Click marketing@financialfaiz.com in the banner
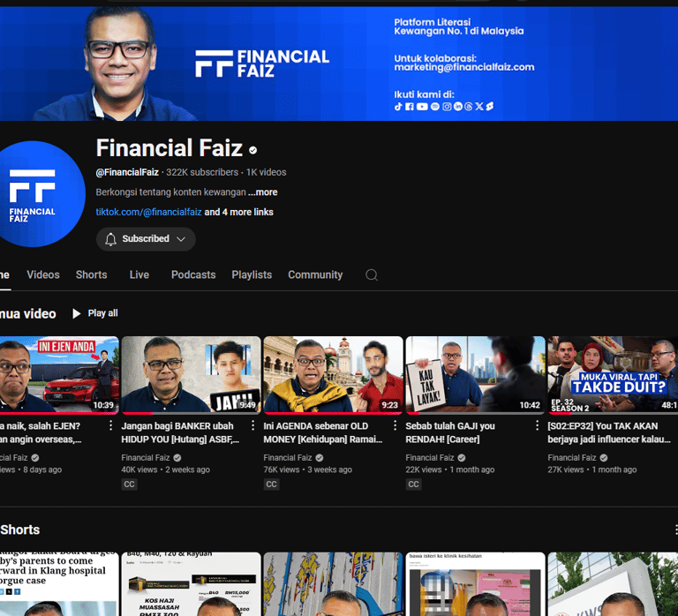Screen dimensions: 678x616 pyautogui.click(x=464, y=67)
